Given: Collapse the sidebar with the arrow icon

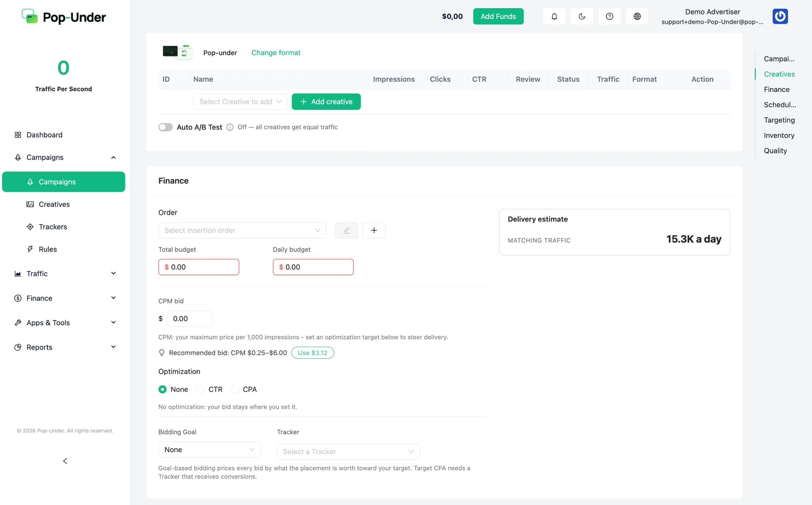Looking at the screenshot, I should [x=65, y=461].
